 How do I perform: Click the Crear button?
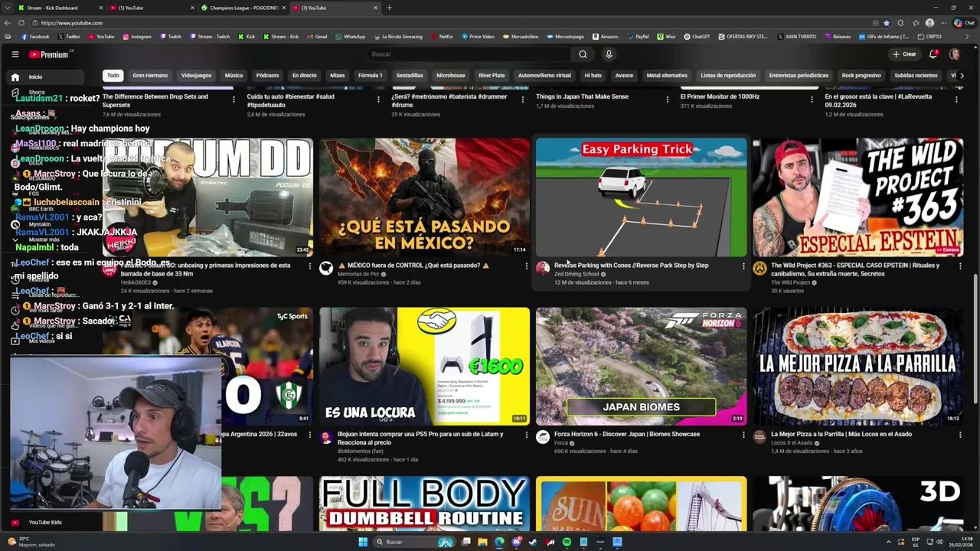(904, 54)
